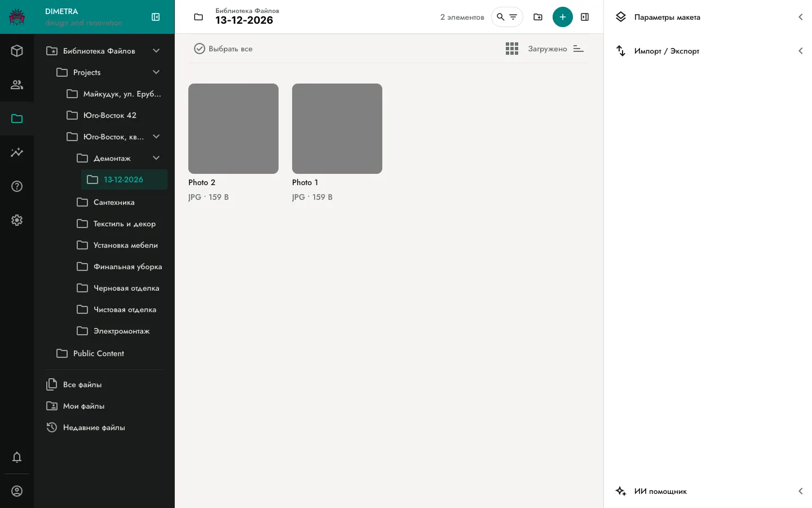Click the Импорт / Экспорт arrows icon
The image size is (812, 508).
coord(621,51)
